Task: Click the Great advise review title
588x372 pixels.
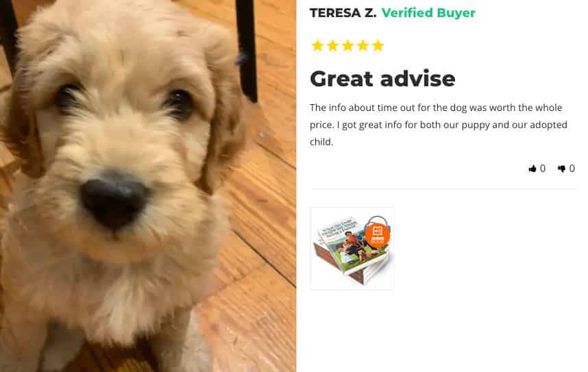Action: pos(382,79)
